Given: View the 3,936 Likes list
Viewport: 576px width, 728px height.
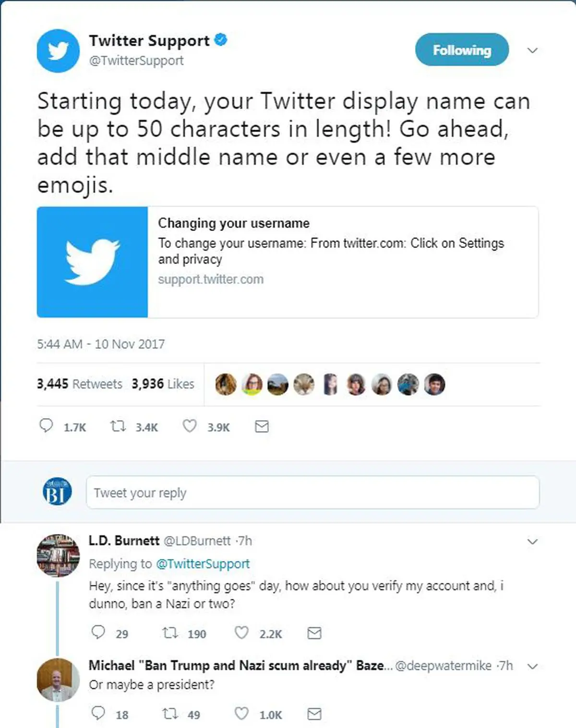Looking at the screenshot, I should click(163, 384).
